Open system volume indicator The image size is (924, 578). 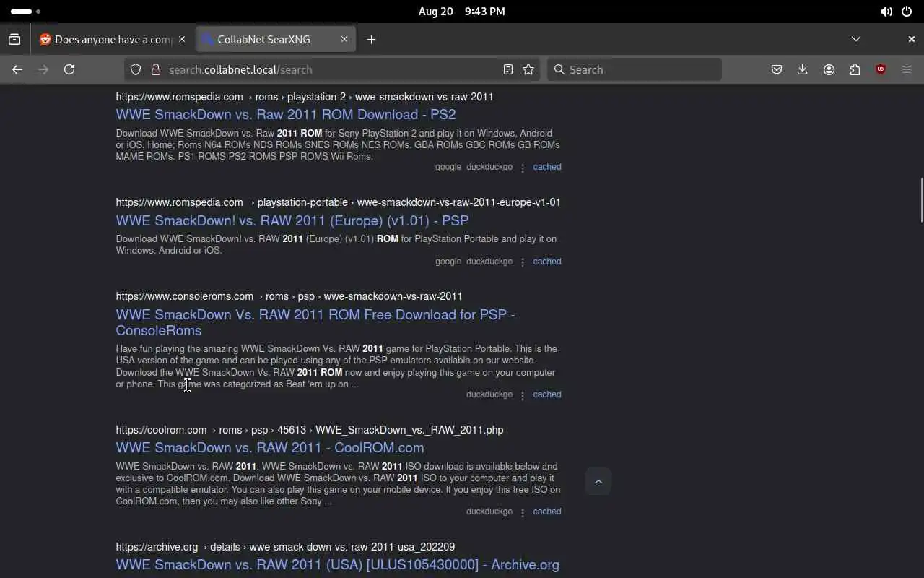(886, 12)
